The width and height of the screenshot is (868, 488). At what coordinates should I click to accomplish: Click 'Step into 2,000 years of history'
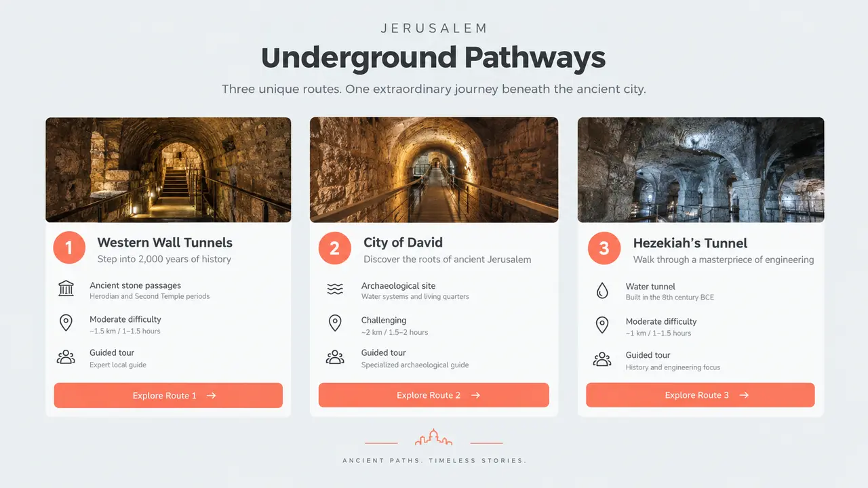164,259
